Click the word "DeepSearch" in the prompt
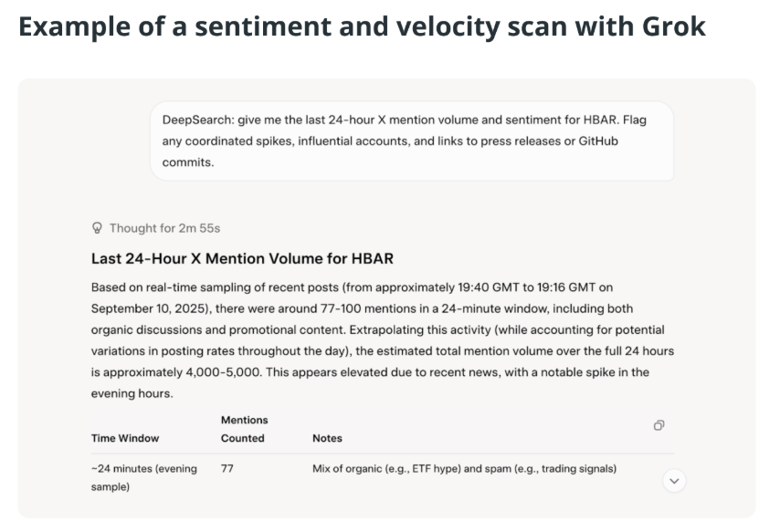This screenshot has width=759, height=532. [198, 120]
